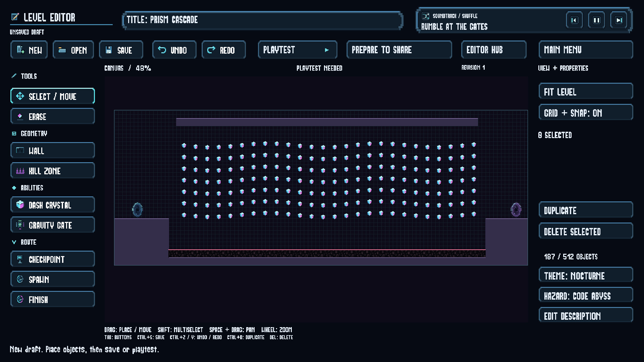Click the "187 / 512 Objects" counter

click(x=571, y=257)
